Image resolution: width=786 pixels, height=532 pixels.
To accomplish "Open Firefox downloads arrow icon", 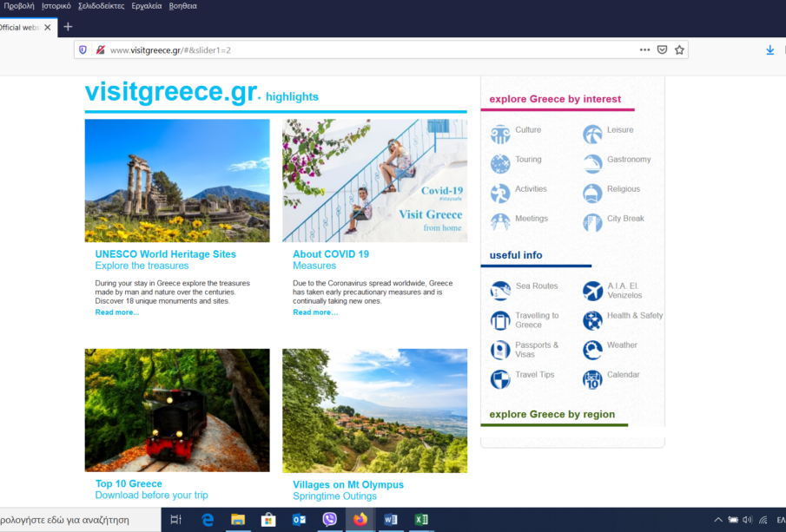I will tap(769, 50).
